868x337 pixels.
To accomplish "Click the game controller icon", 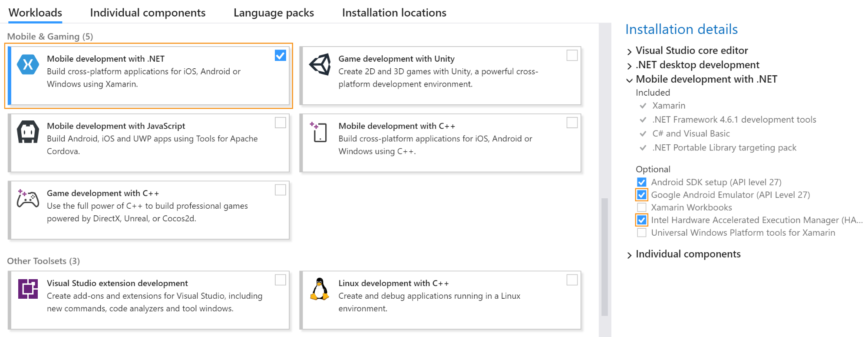I will [x=28, y=199].
